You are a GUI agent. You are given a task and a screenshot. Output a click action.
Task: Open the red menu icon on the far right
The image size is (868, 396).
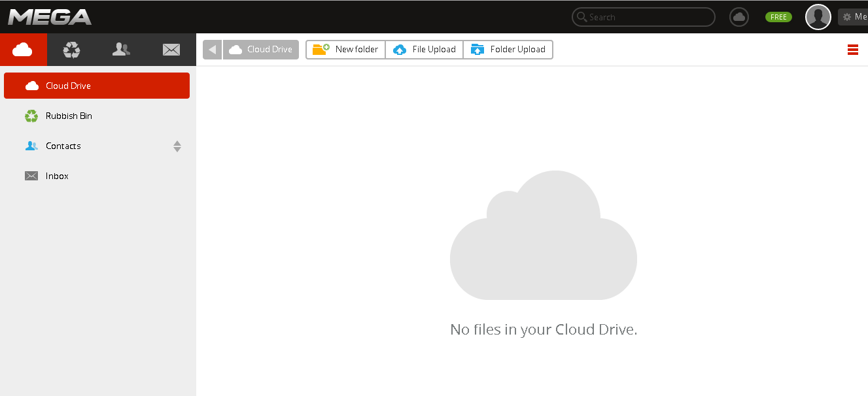[852, 49]
